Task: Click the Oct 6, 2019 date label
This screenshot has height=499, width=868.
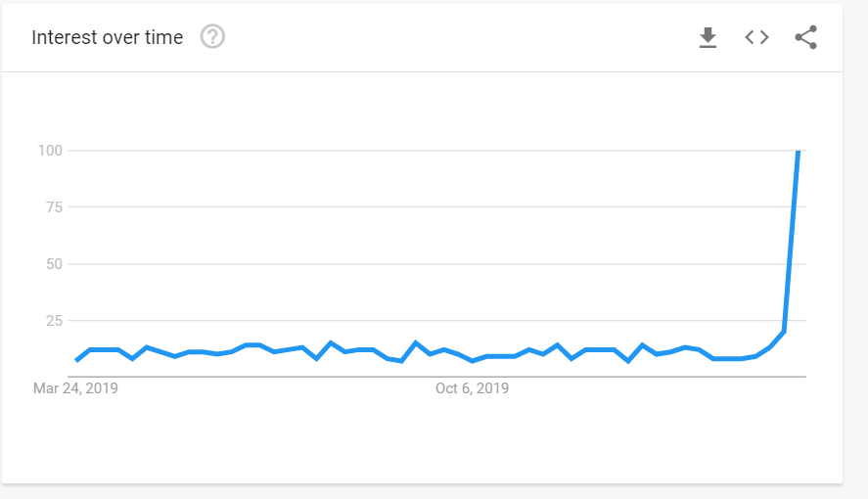Action: coord(472,388)
